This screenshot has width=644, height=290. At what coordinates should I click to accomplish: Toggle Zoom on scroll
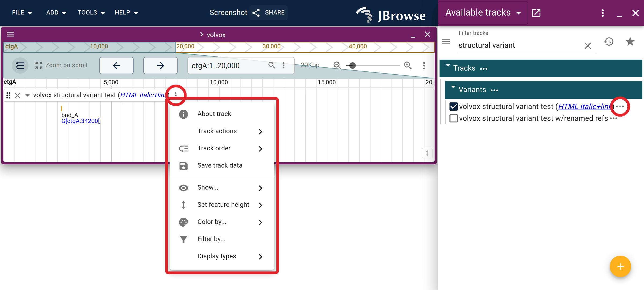61,65
